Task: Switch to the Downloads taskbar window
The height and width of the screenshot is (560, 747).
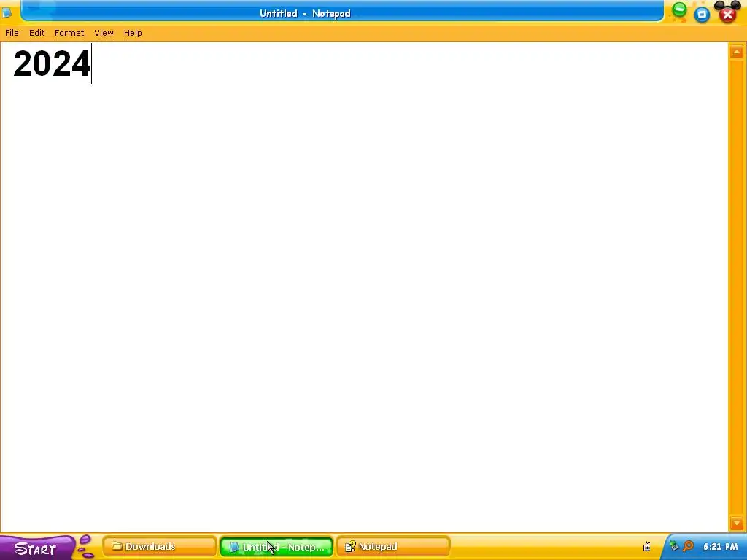Action: 160,547
